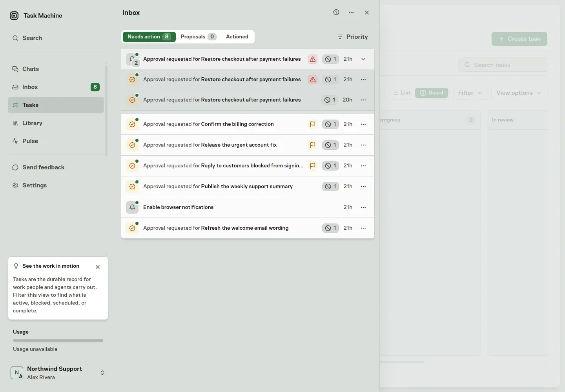Go to Library in the sidebar
This screenshot has width=565, height=392.
[x=56, y=123]
